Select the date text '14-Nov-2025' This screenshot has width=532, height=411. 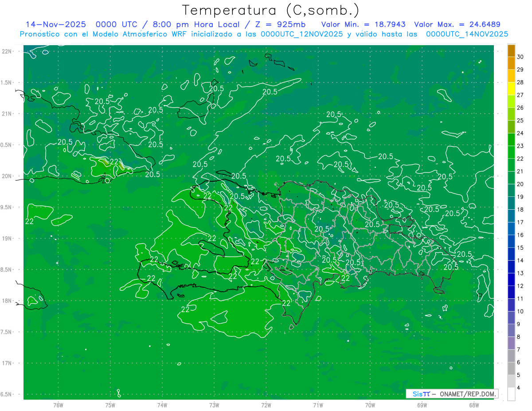[x=55, y=24]
